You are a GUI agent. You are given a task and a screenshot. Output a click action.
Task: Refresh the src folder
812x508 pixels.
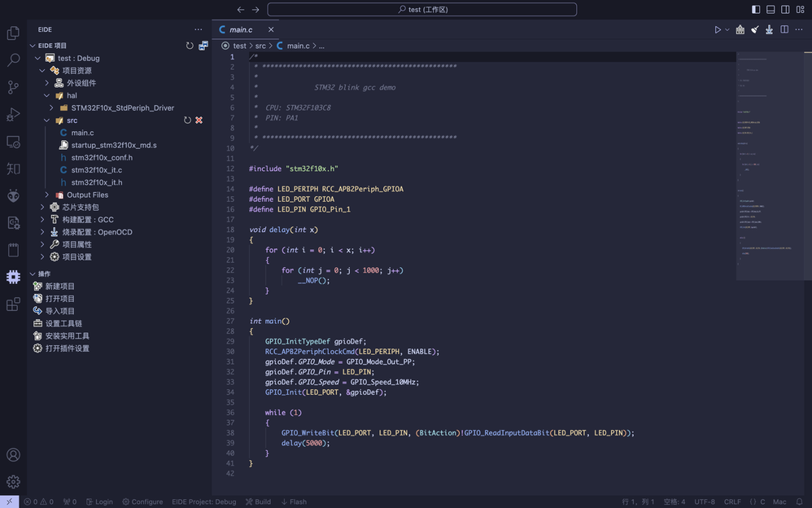(x=187, y=120)
